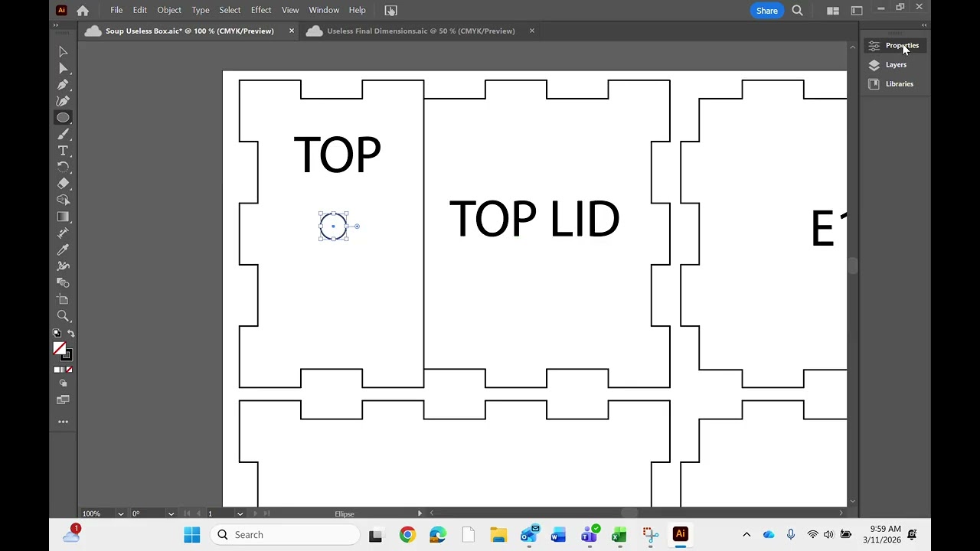Open the zoom level dropdown
Image resolution: width=980 pixels, height=551 pixels.
120,514
